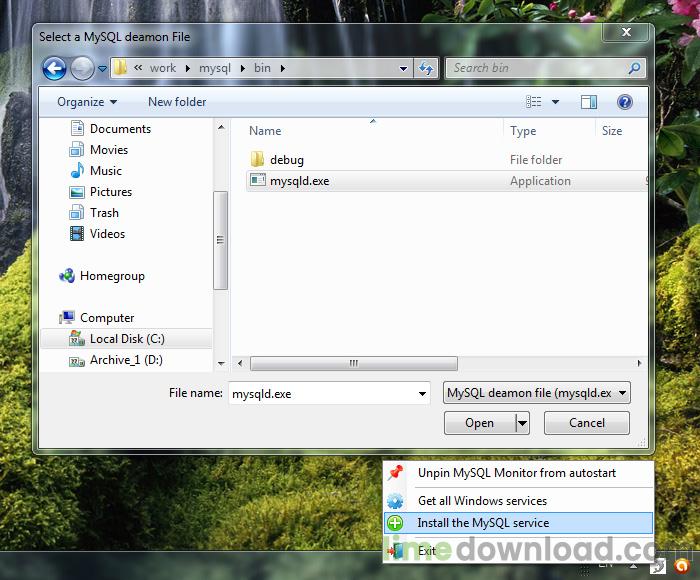Select Get all Windows services

482,501
